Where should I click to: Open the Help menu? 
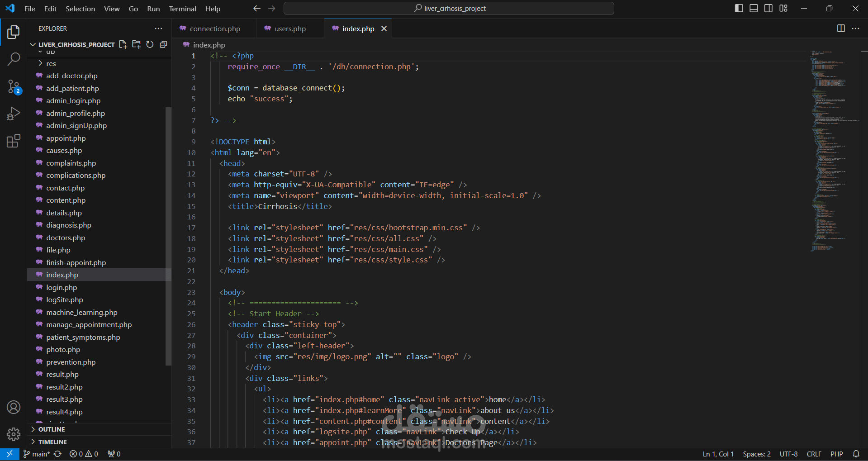click(x=213, y=9)
